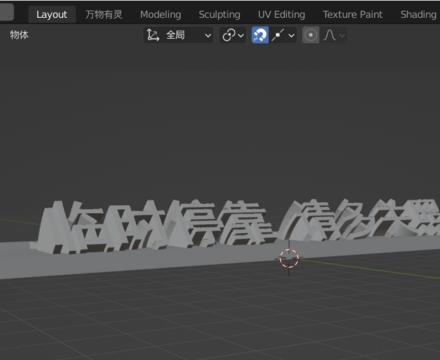Expand the 全局 orientation dropdown
Image resolution: width=440 pixels, height=360 pixels.
point(179,35)
